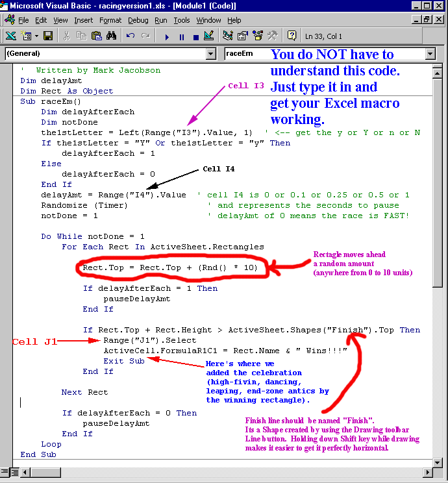Click the Help question mark icon
The width and height of the screenshot is (448, 483).
pos(292,36)
